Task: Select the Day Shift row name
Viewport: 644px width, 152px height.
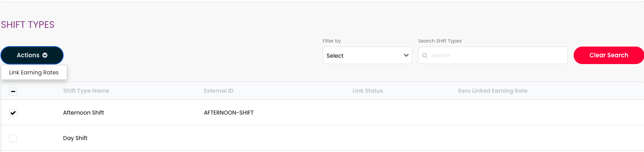Action: pyautogui.click(x=75, y=138)
